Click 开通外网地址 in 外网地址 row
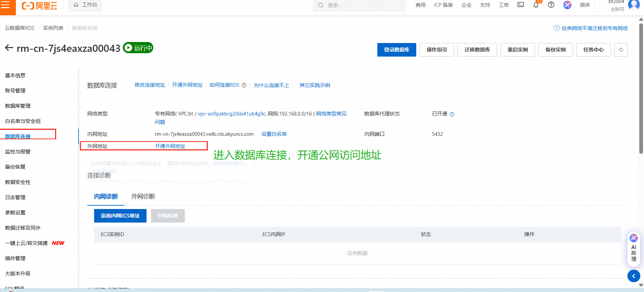 pos(170,146)
